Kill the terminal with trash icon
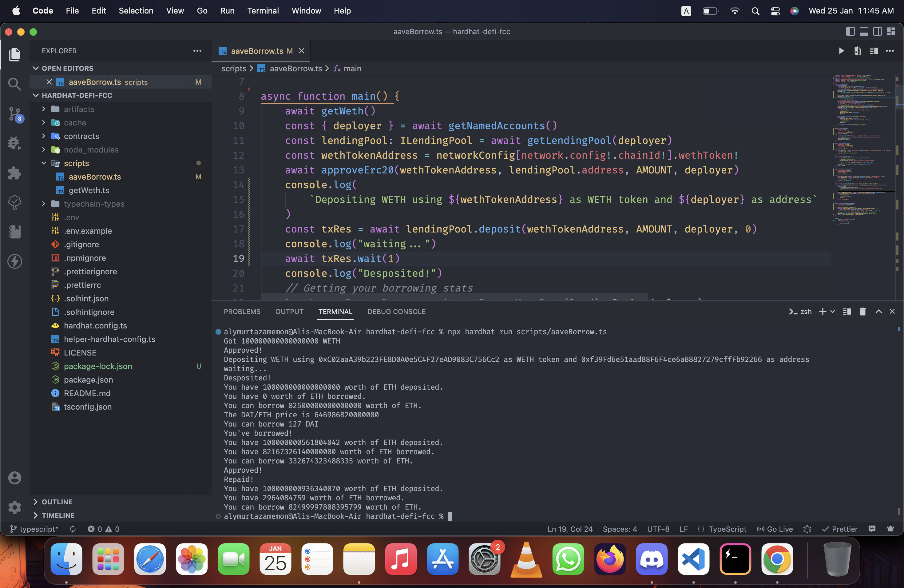This screenshot has height=588, width=904. point(862,312)
